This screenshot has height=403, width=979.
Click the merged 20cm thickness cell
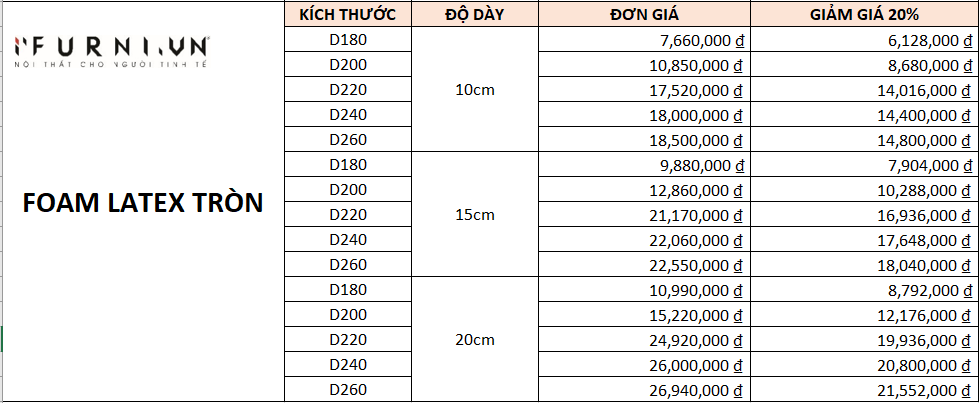[475, 339]
